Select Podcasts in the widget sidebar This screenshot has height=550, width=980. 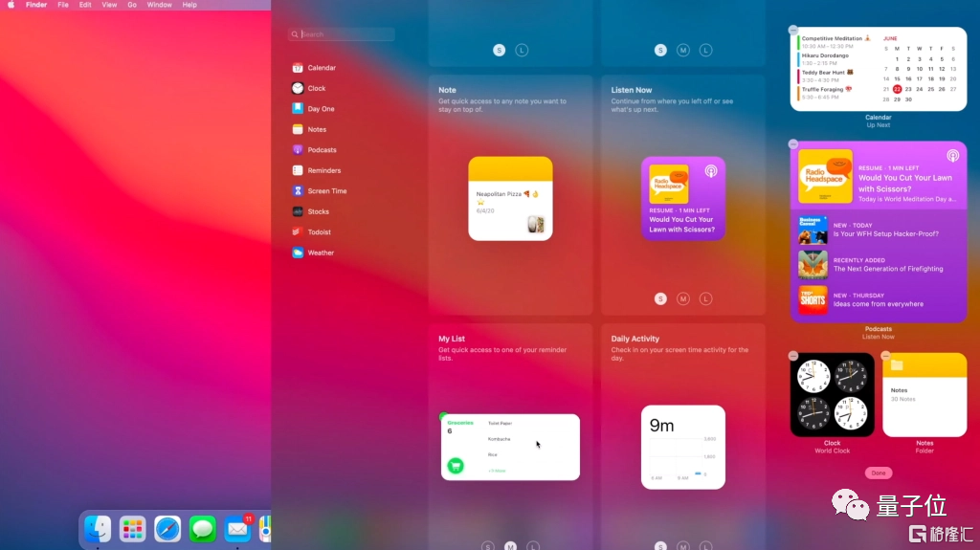tap(321, 150)
